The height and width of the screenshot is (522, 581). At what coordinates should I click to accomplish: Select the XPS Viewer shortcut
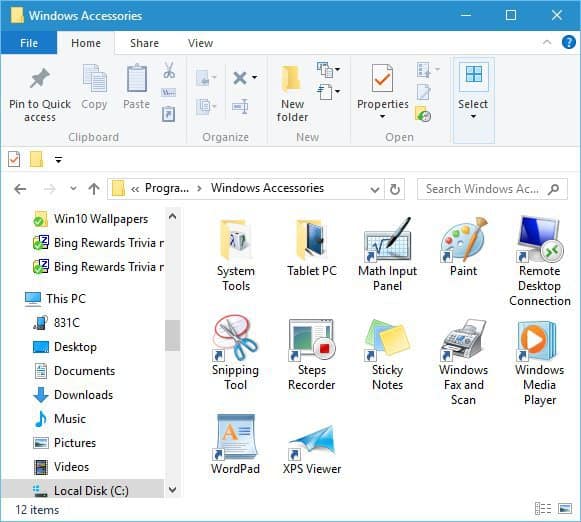pos(312,449)
